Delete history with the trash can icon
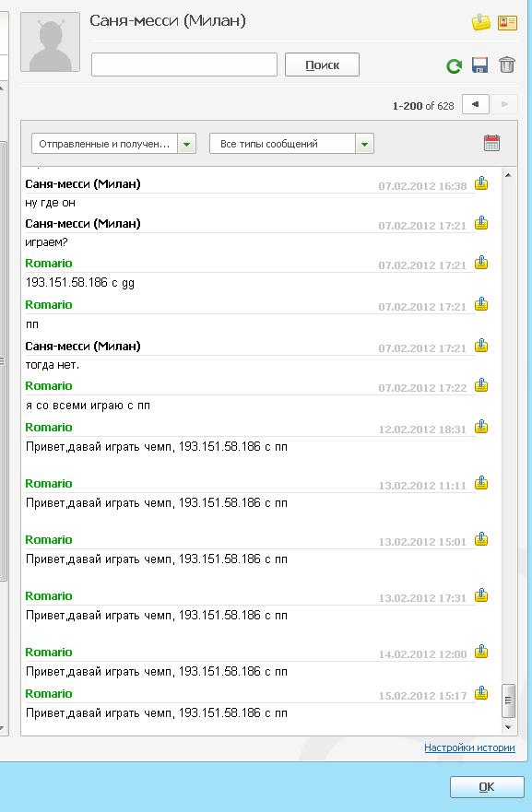This screenshot has height=812, width=532. point(506,65)
